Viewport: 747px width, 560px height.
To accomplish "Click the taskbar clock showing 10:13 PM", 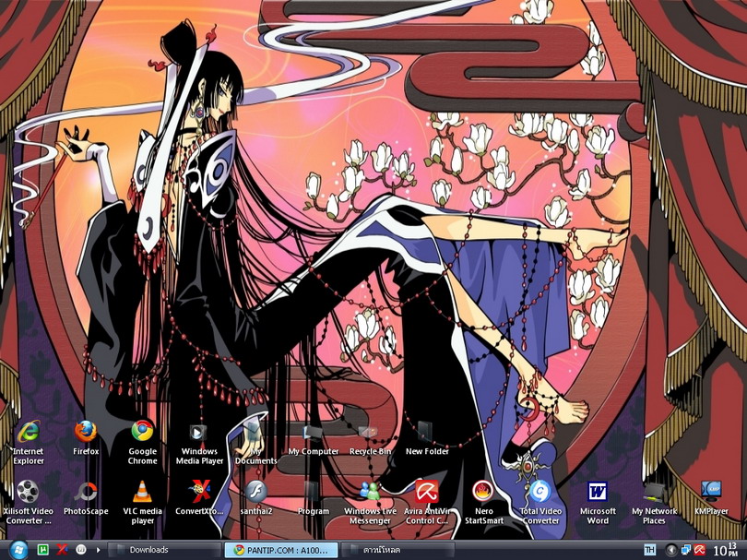I will tap(727, 550).
